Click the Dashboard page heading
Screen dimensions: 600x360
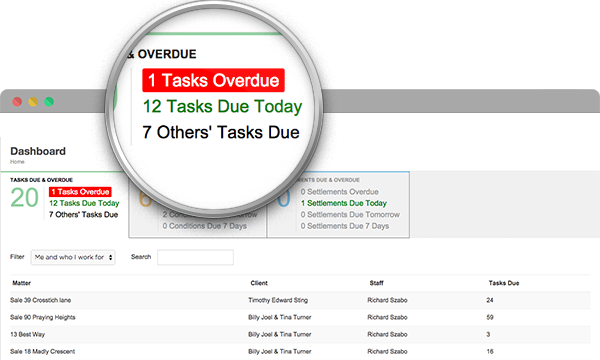click(38, 151)
